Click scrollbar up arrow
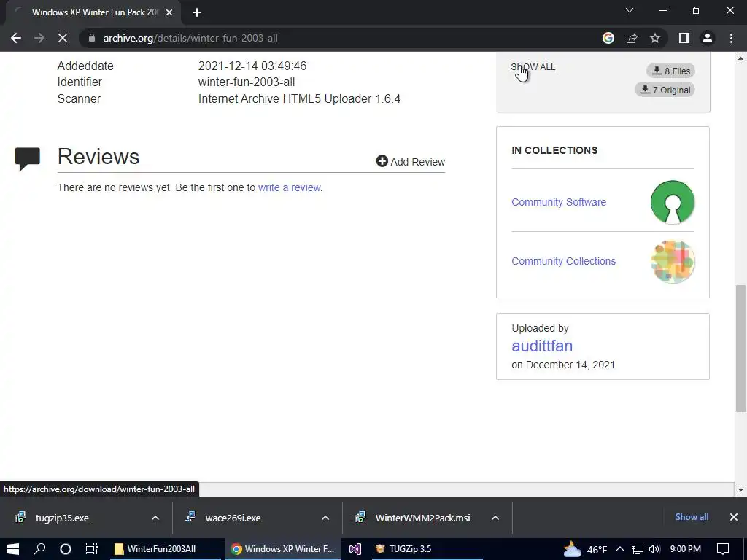 pos(741,58)
